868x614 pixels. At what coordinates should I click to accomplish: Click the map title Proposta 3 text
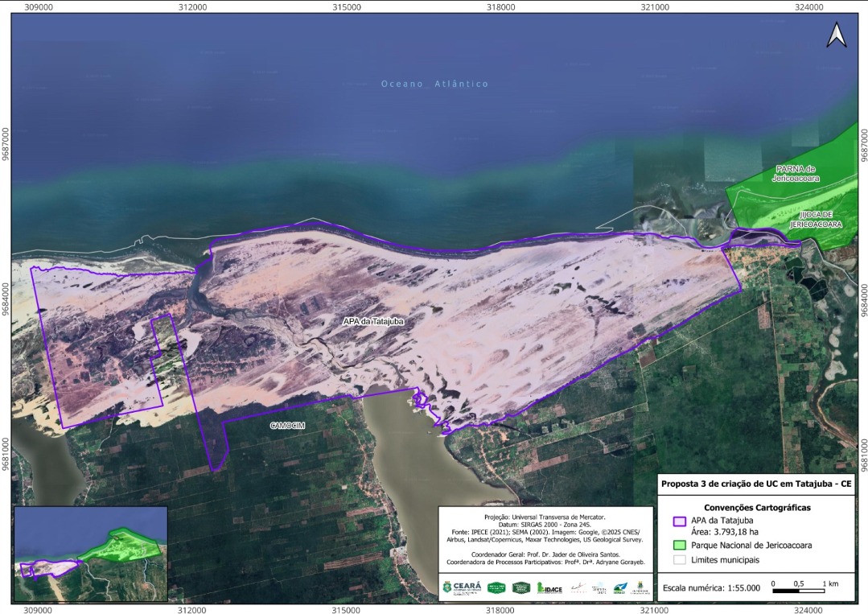pyautogui.click(x=755, y=484)
